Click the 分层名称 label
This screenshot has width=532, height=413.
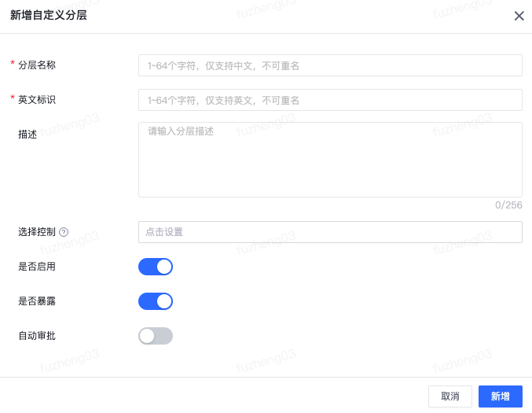coord(37,65)
